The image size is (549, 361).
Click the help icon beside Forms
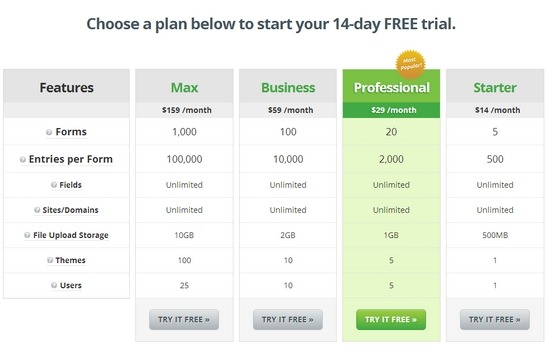(x=49, y=132)
